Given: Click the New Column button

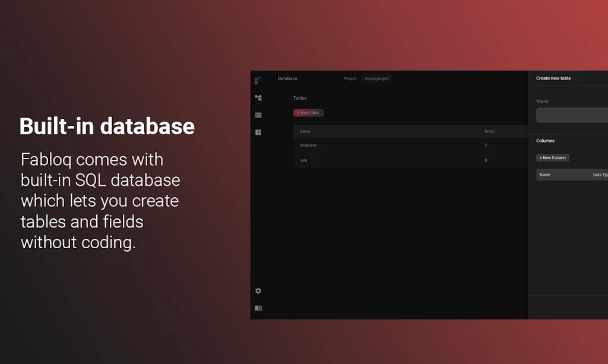Looking at the screenshot, I should click(x=552, y=158).
